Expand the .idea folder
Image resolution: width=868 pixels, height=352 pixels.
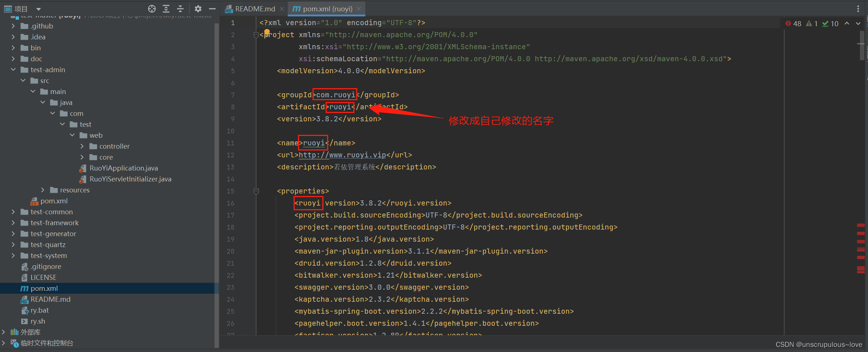coord(13,37)
